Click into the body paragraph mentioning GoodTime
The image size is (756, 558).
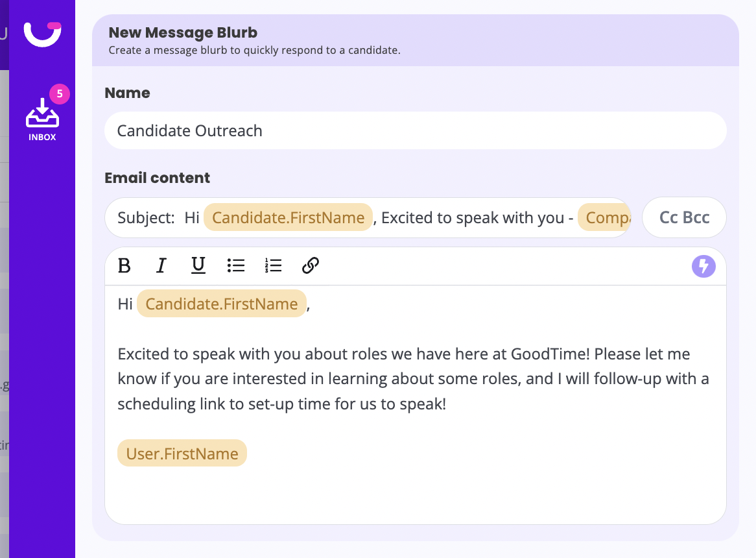point(413,379)
